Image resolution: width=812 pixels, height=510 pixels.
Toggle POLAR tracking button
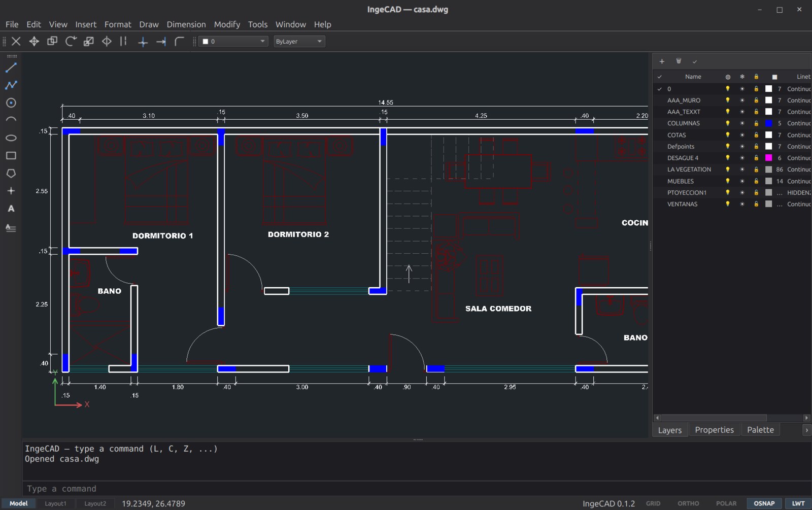(x=726, y=503)
